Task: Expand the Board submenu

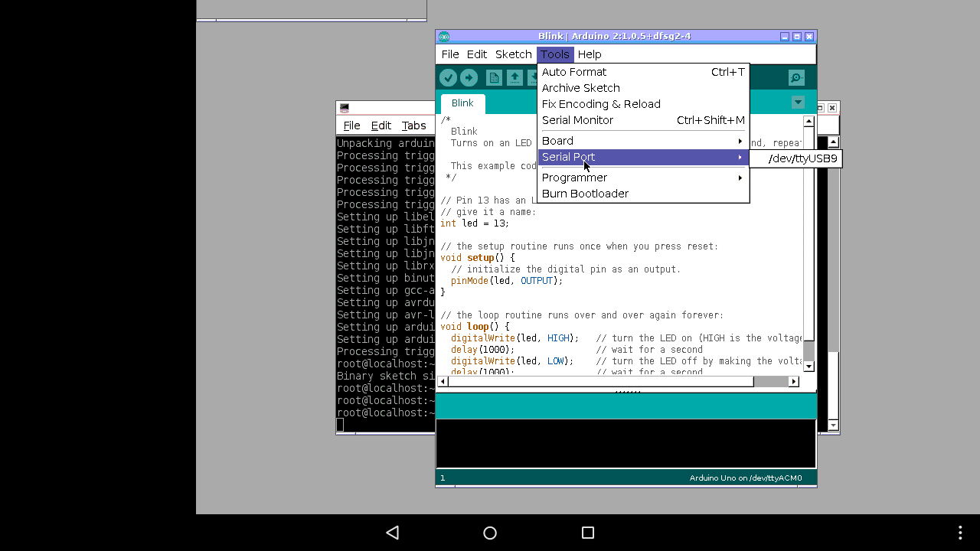Action: (x=643, y=141)
